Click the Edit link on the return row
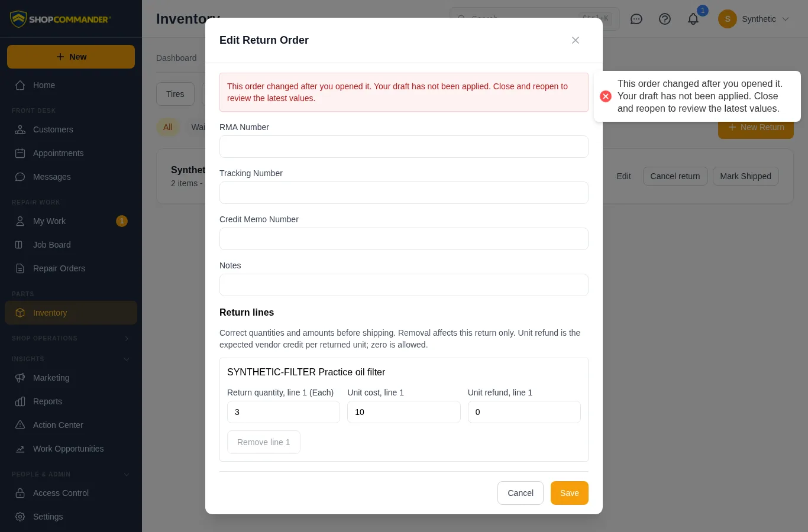Screen dimensions: 808x532 click(x=623, y=176)
